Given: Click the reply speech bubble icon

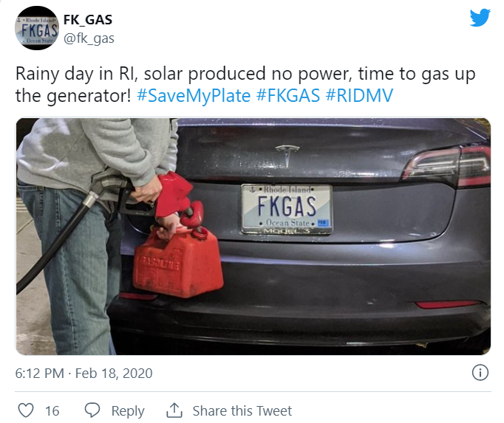Looking at the screenshot, I should click(x=92, y=410).
